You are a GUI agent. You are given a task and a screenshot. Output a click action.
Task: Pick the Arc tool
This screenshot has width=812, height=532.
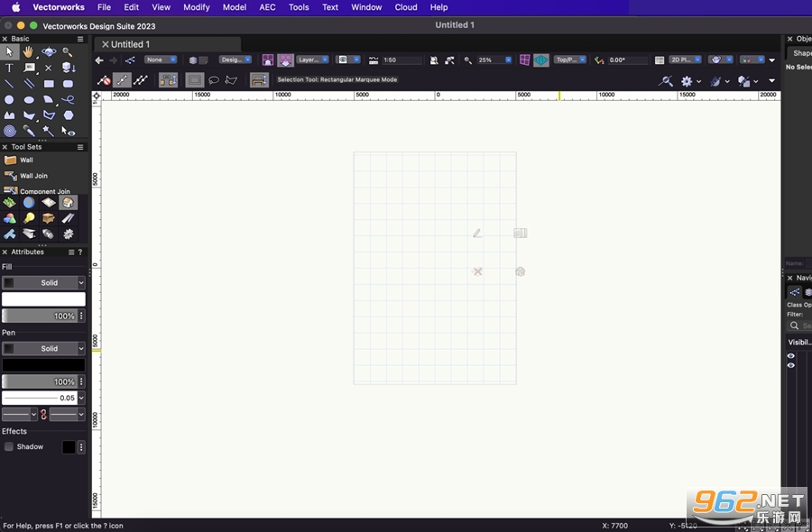[49, 99]
